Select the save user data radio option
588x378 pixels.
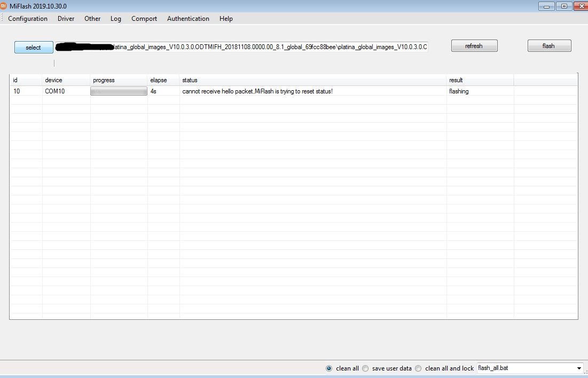point(366,368)
